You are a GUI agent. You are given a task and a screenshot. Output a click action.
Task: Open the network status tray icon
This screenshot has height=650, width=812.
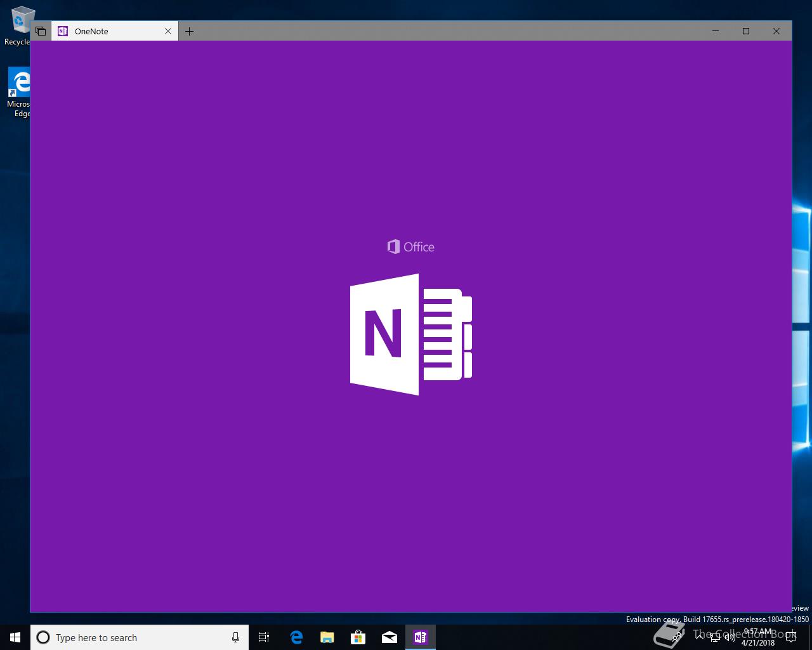pos(715,637)
